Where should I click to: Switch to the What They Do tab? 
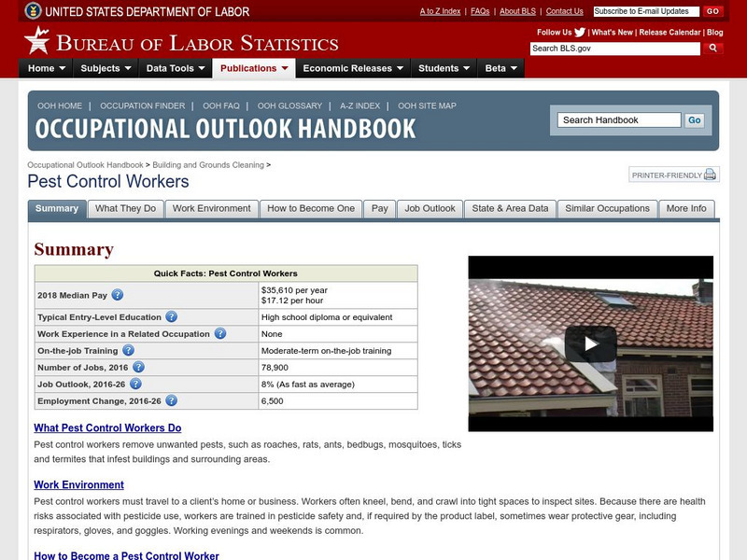tap(126, 208)
